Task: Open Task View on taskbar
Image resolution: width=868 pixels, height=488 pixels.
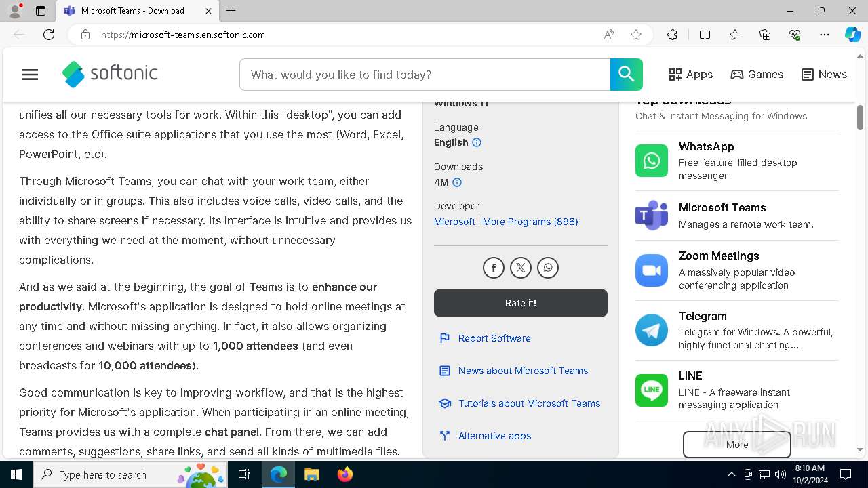Action: pyautogui.click(x=244, y=474)
